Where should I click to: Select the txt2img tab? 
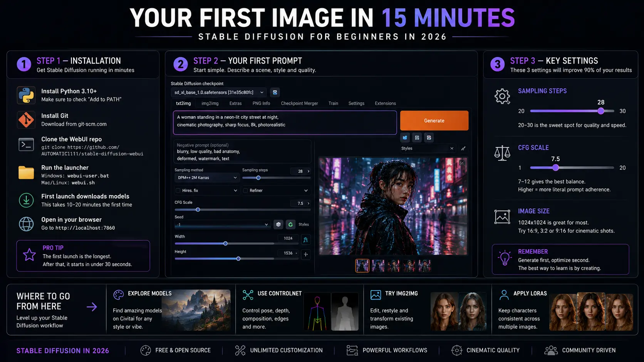(x=183, y=103)
